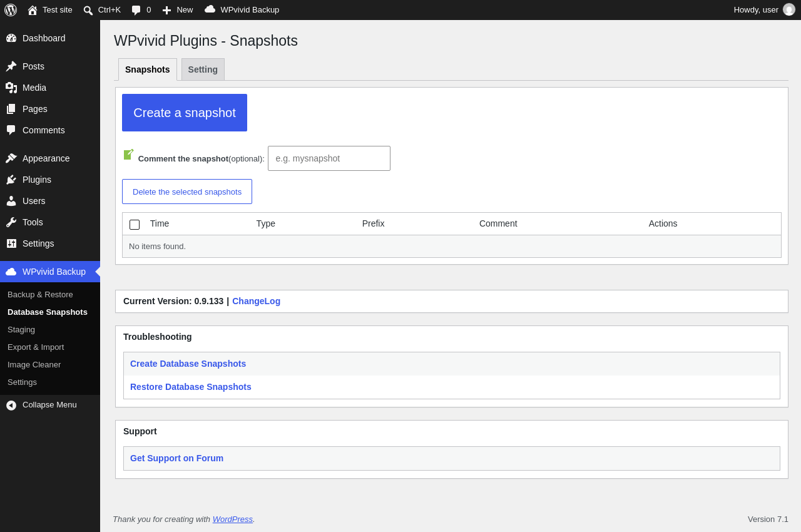Click the Create a snapshot button
Screen dimensions: 801x532
coord(185,113)
